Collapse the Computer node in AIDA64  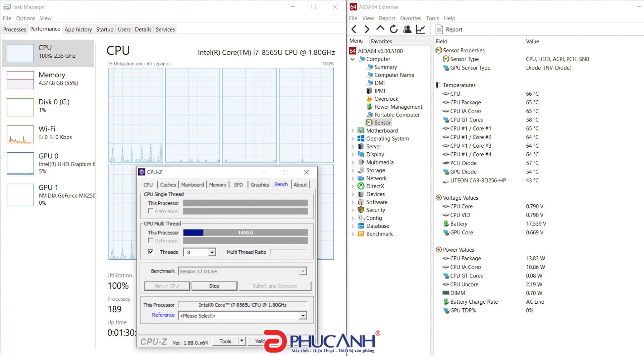[353, 59]
